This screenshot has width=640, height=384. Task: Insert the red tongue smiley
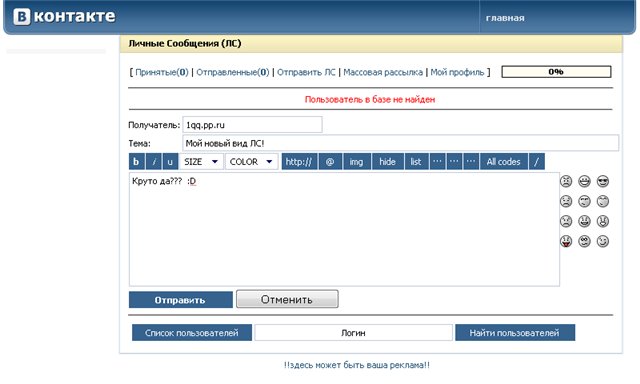pos(566,242)
